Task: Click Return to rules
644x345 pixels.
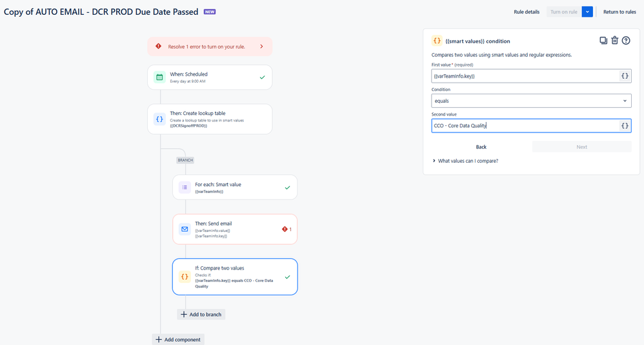Action: (619, 12)
